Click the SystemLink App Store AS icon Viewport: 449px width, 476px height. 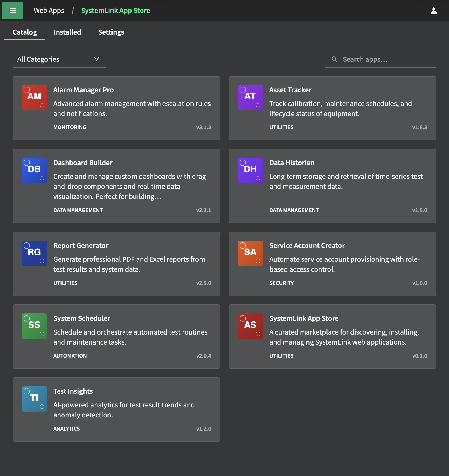point(250,326)
